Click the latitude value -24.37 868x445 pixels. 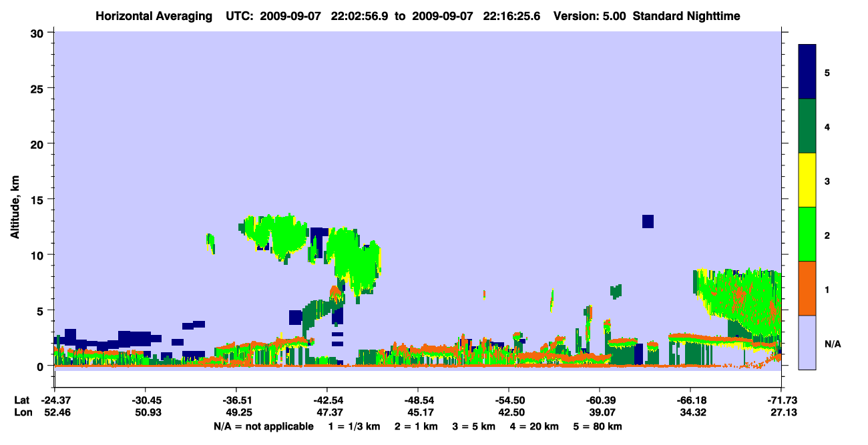pos(54,400)
